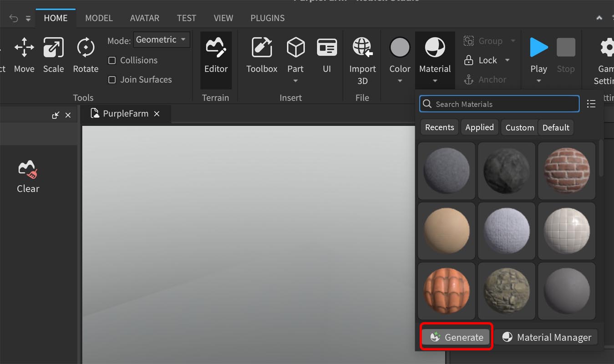Click the Group tool

[483, 41]
